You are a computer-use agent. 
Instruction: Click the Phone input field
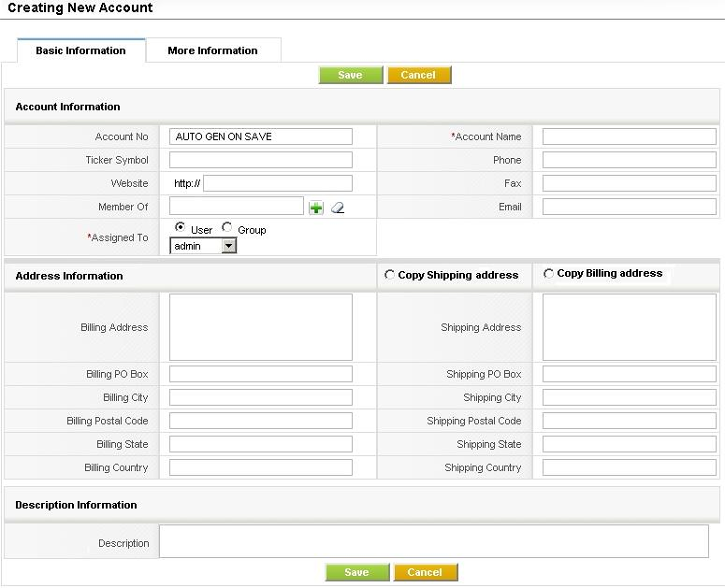630,160
